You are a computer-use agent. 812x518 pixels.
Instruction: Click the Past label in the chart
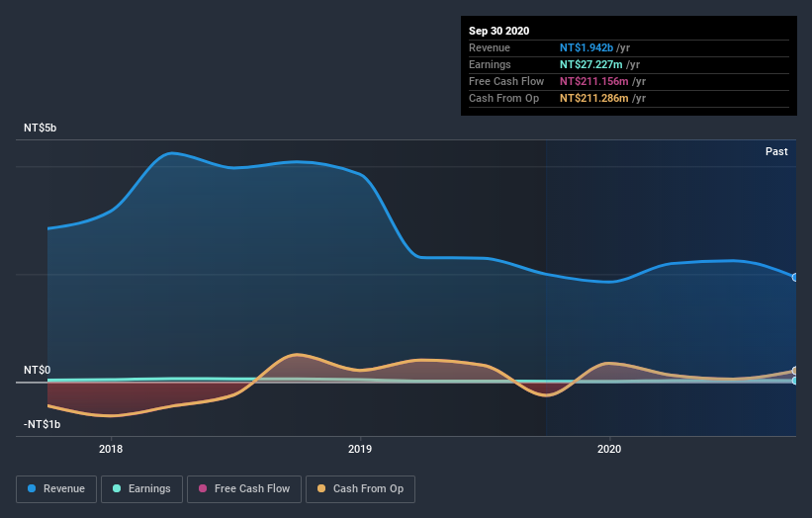coord(776,151)
